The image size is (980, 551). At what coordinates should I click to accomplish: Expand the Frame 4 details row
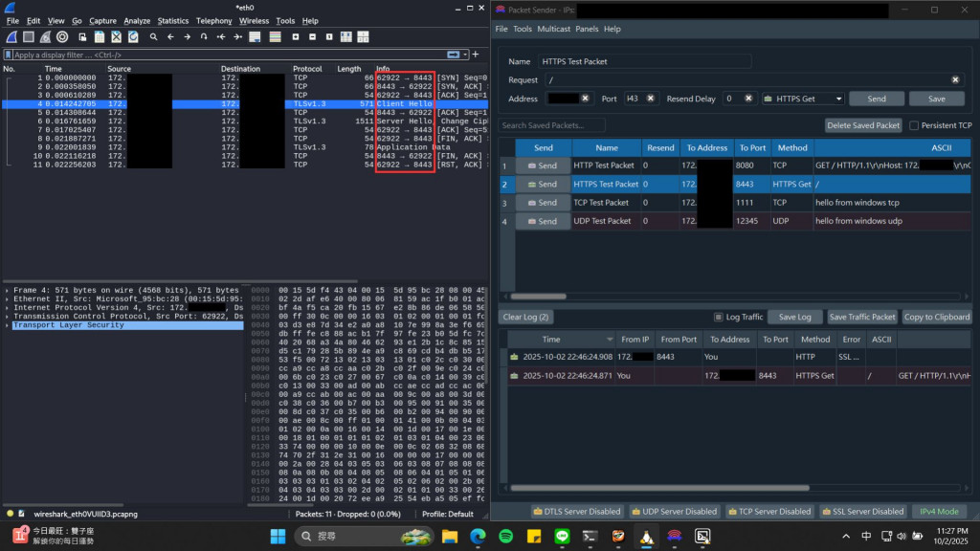click(x=7, y=291)
